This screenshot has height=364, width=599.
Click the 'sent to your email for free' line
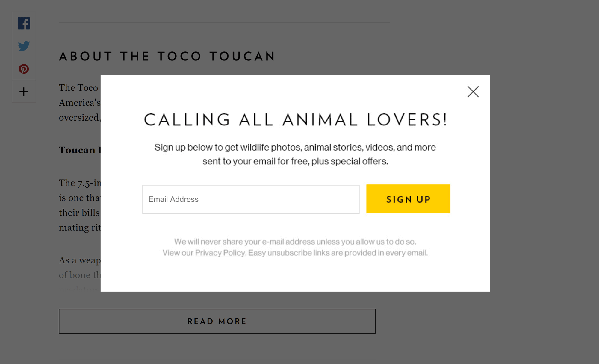pyautogui.click(x=295, y=161)
